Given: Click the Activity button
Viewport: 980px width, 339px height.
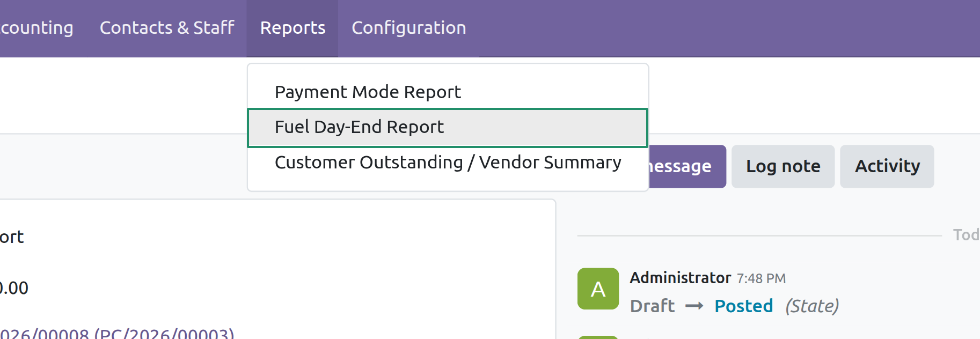Looking at the screenshot, I should 887,166.
